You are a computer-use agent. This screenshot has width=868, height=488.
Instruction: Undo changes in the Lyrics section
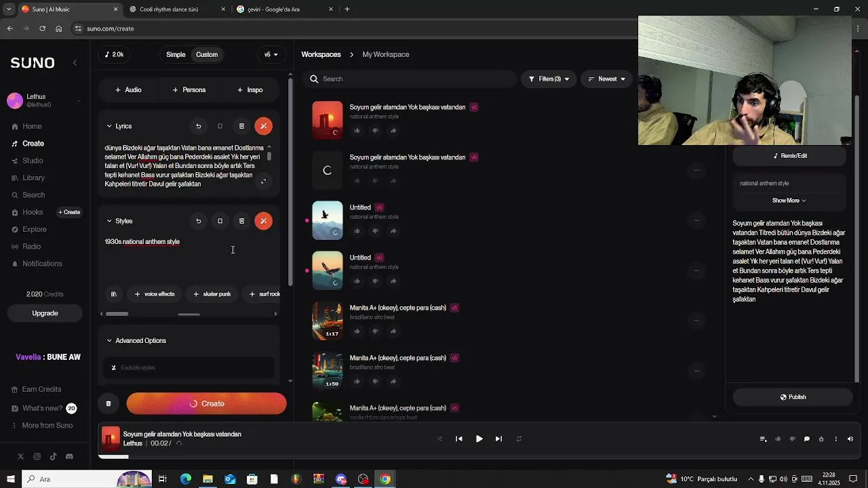click(x=198, y=126)
